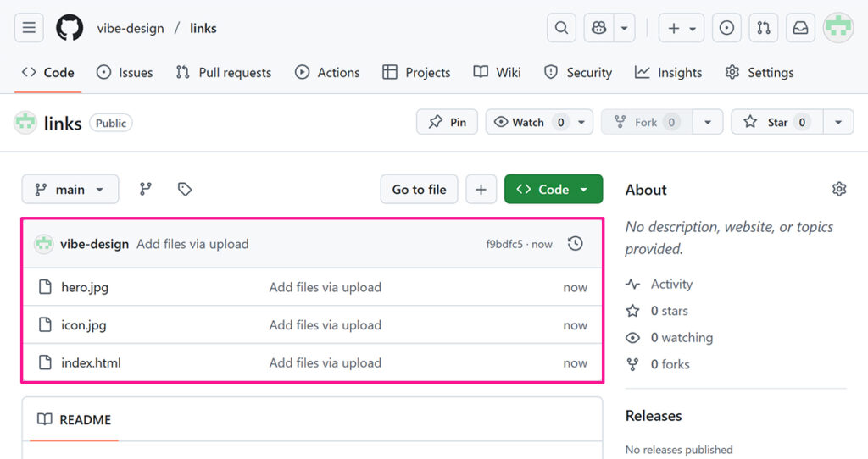Edit About details with gear icon
The width and height of the screenshot is (868, 459).
click(839, 189)
